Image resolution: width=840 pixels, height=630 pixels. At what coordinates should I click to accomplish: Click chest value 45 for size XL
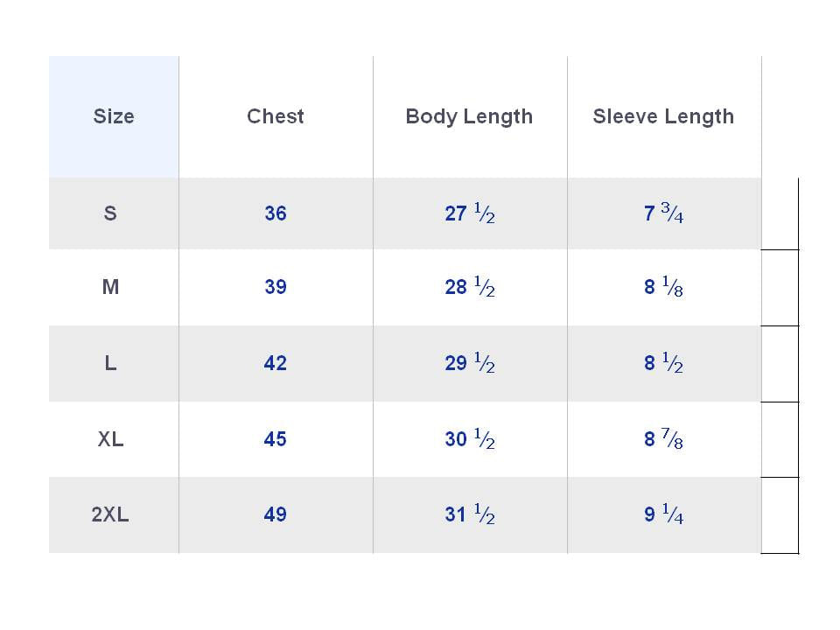[x=276, y=439]
